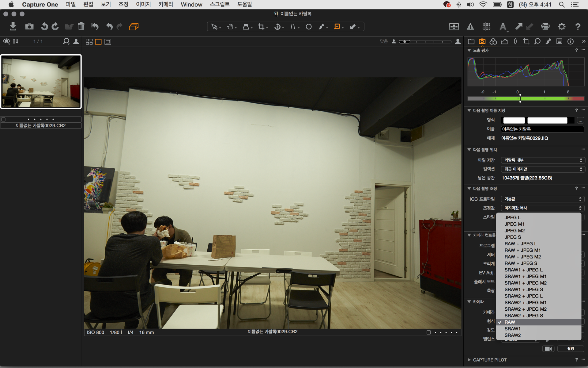Open the Capture tool tab

(x=482, y=41)
